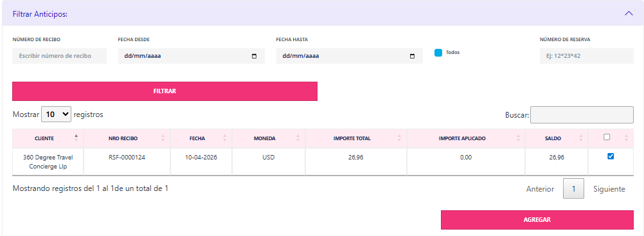This screenshot has height=236, width=644.
Task: Open calendar picker for Fecha Desde
Action: pyautogui.click(x=254, y=57)
